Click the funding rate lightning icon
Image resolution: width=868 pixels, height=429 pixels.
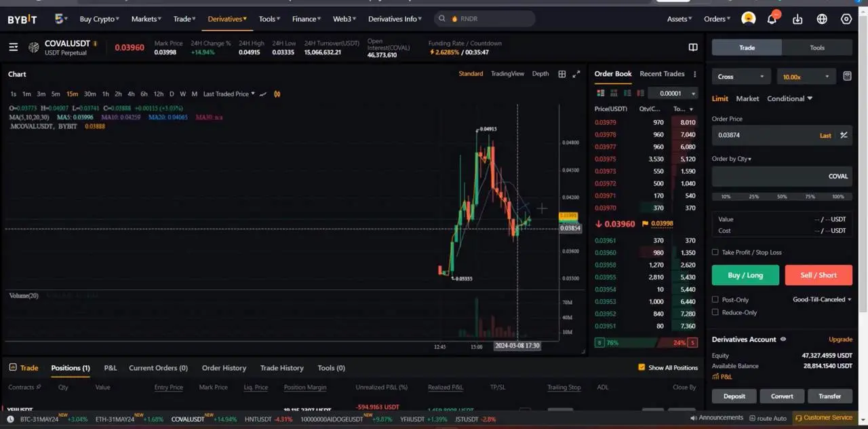(x=431, y=52)
